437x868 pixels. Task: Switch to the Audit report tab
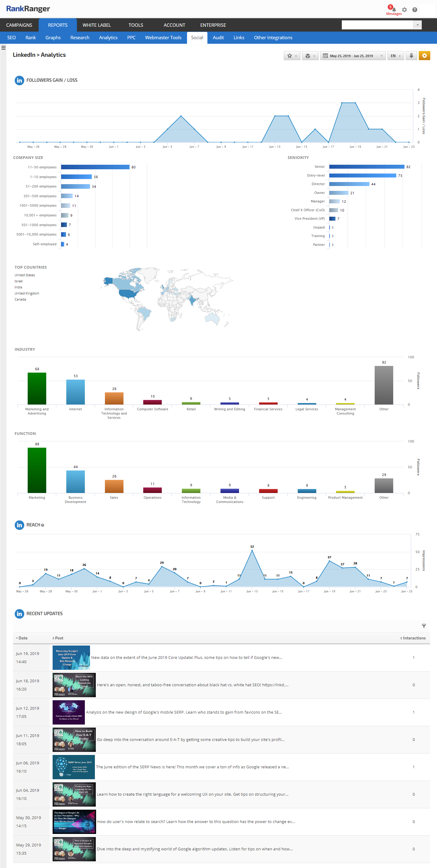tap(218, 37)
